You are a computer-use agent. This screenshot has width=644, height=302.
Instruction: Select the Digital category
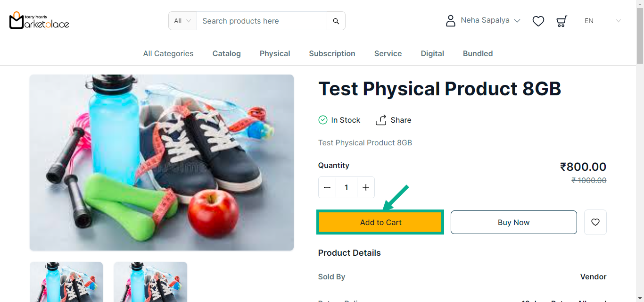point(432,53)
